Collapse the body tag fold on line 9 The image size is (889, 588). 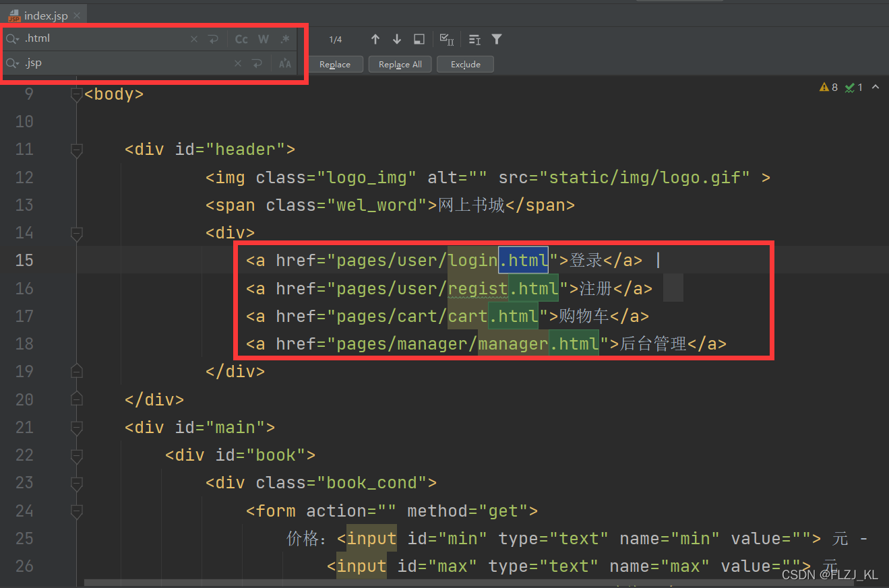coord(76,94)
